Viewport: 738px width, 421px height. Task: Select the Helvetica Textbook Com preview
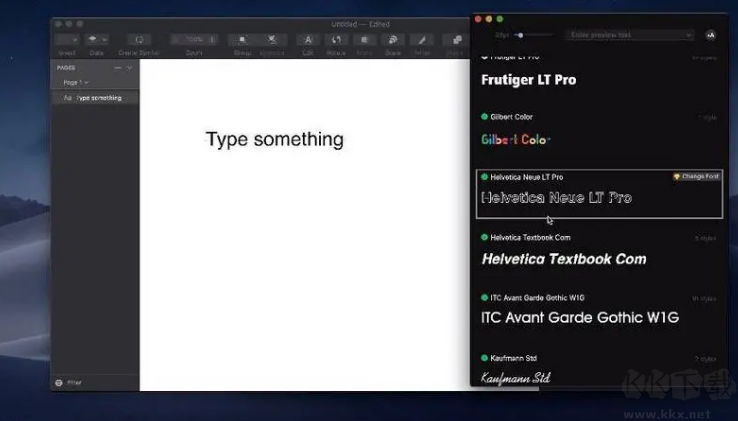564,259
